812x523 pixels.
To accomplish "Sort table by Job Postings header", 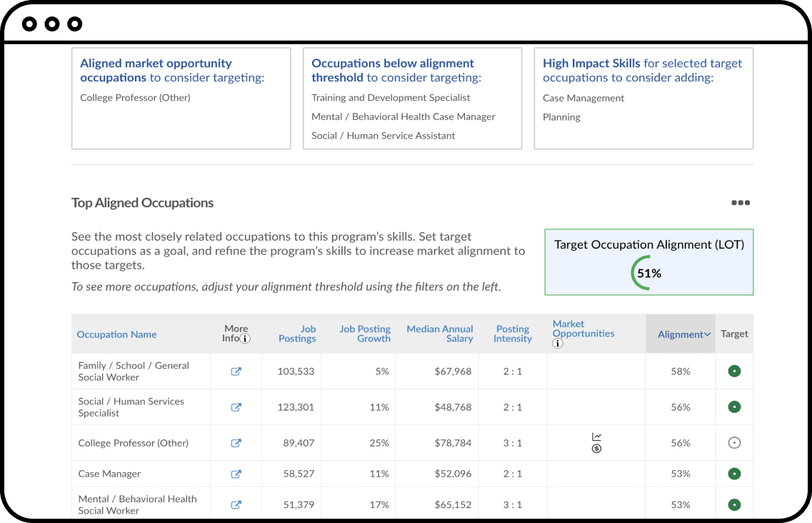I will click(x=297, y=334).
